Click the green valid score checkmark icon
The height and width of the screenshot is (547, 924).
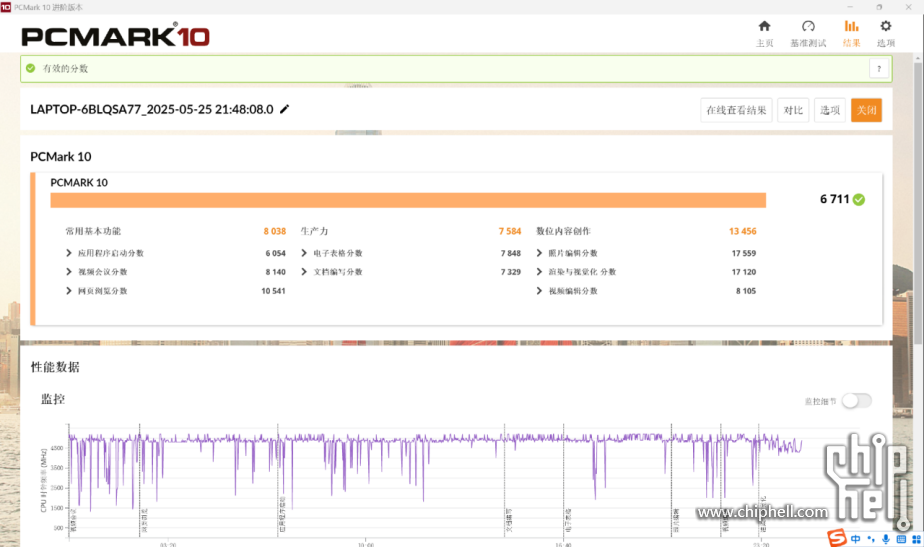click(x=31, y=68)
